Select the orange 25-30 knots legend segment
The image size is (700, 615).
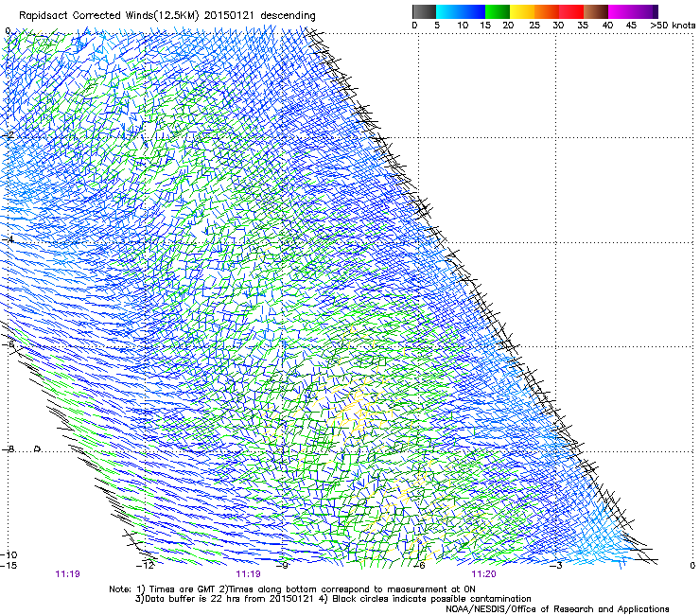547,11
